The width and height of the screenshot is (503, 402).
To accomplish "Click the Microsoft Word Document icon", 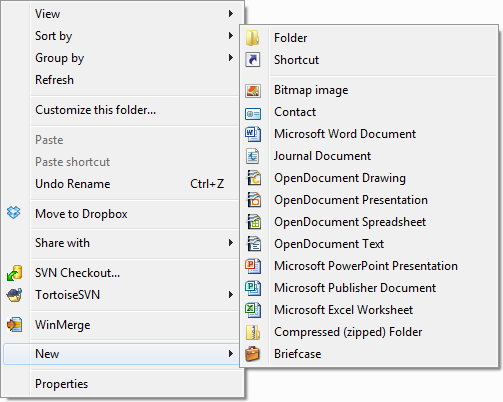I will tap(253, 134).
